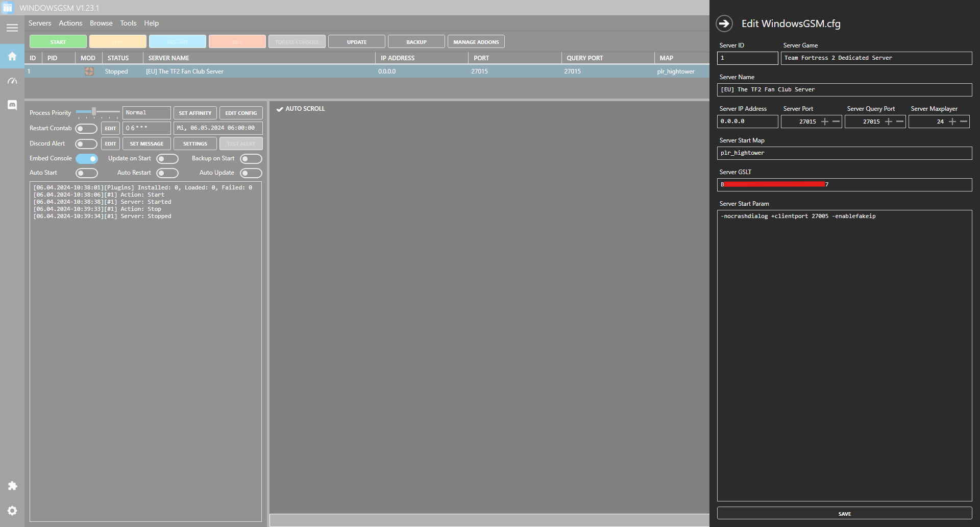The width and height of the screenshot is (980, 527).
Task: Save the WindowsGSM.cfg changes
Action: (845, 514)
